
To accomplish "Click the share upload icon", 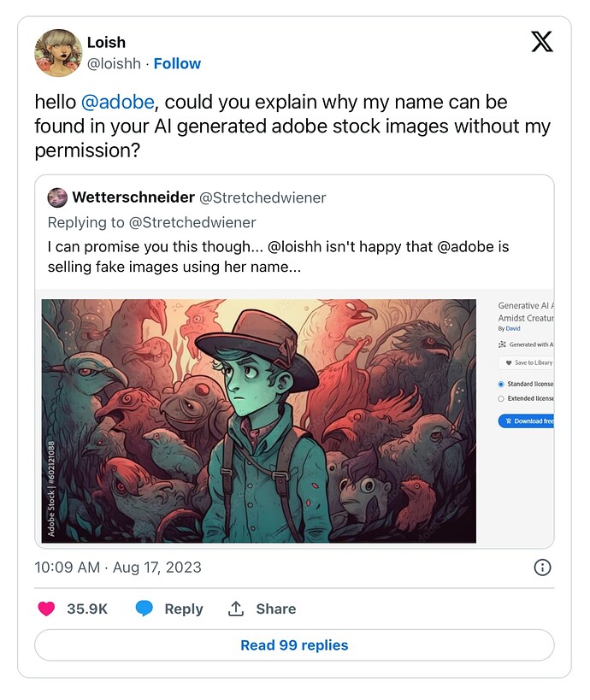I will [236, 609].
